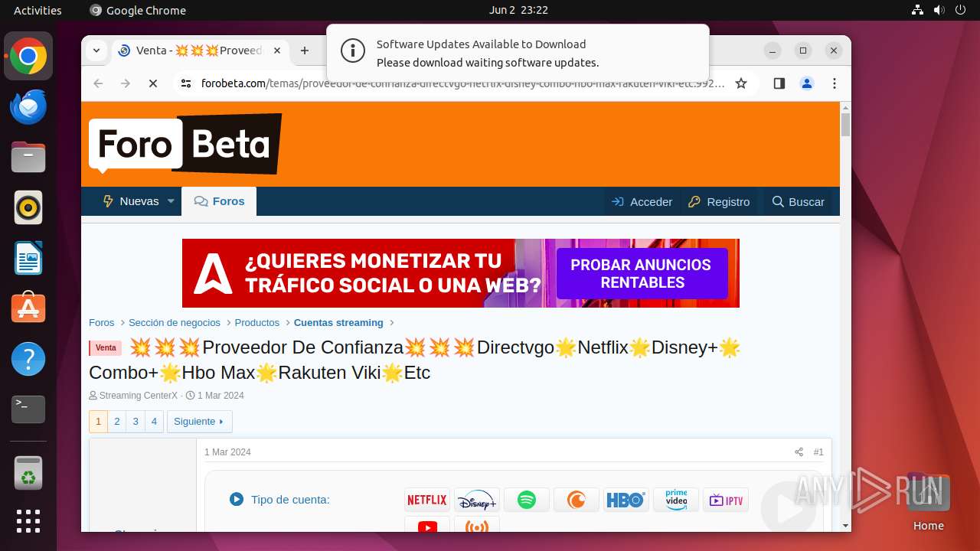The height and width of the screenshot is (551, 980).
Task: Select the HBO account type icon
Action: (626, 500)
